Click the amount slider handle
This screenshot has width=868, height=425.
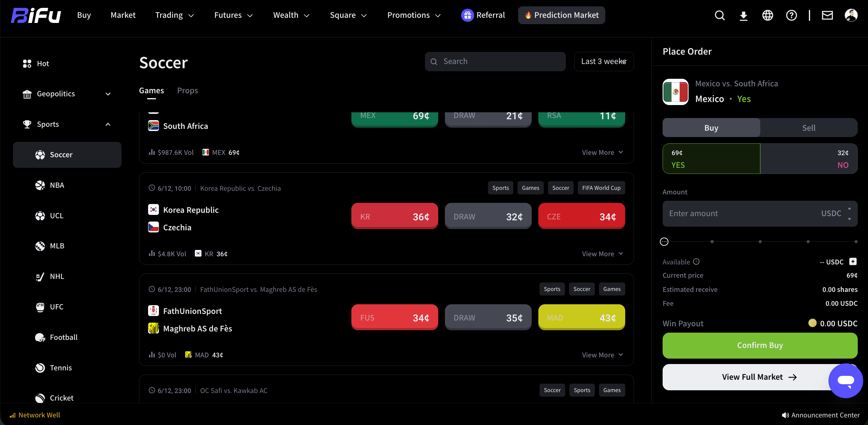pos(664,241)
